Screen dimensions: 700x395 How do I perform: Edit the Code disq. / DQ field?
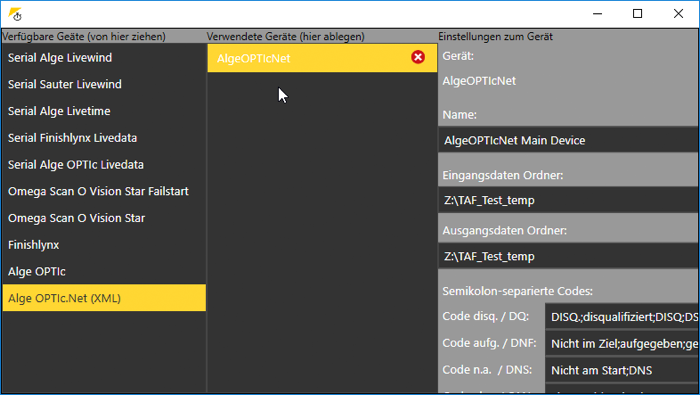(x=621, y=316)
